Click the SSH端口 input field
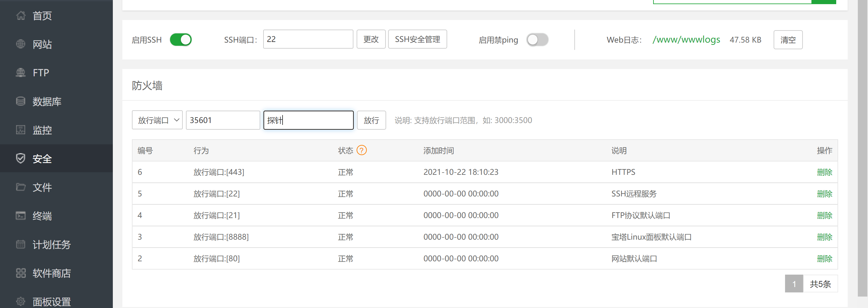 point(308,39)
